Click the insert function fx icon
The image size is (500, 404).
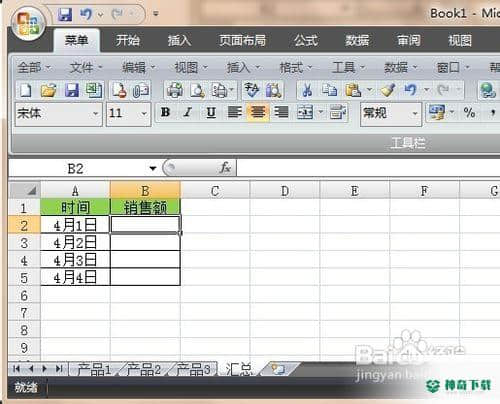225,168
